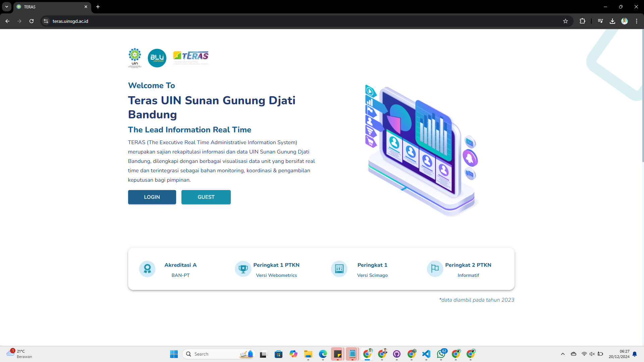
Task: Click the 'BAN-PT' label
Action: pyautogui.click(x=180, y=275)
